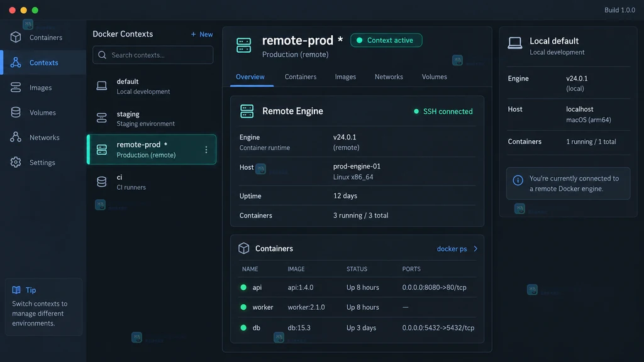Click the Local default laptop icon

point(514,43)
